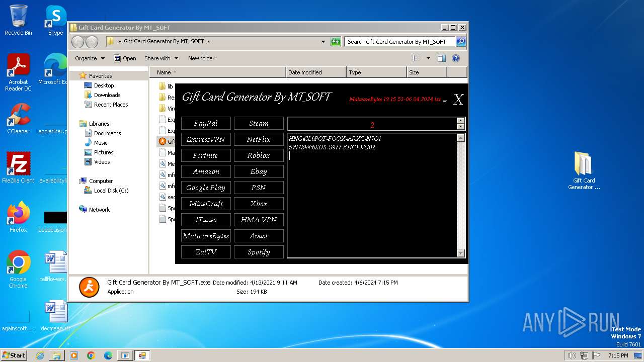Viewport: 644px width, 362px height.
Task: Click the Google Play button
Action: [x=206, y=188]
